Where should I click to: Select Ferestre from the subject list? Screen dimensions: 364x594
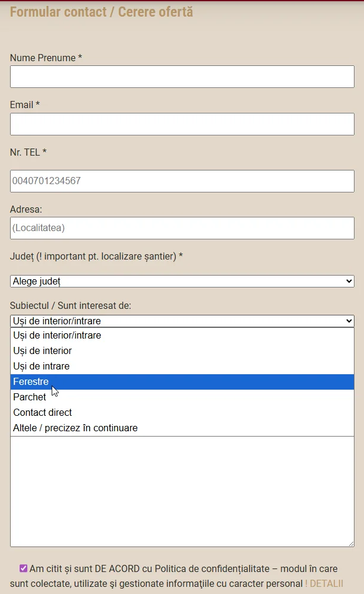(x=31, y=382)
